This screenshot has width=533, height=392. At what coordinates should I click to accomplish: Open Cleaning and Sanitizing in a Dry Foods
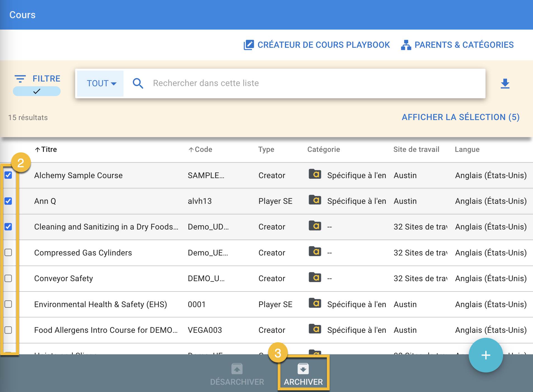(106, 227)
